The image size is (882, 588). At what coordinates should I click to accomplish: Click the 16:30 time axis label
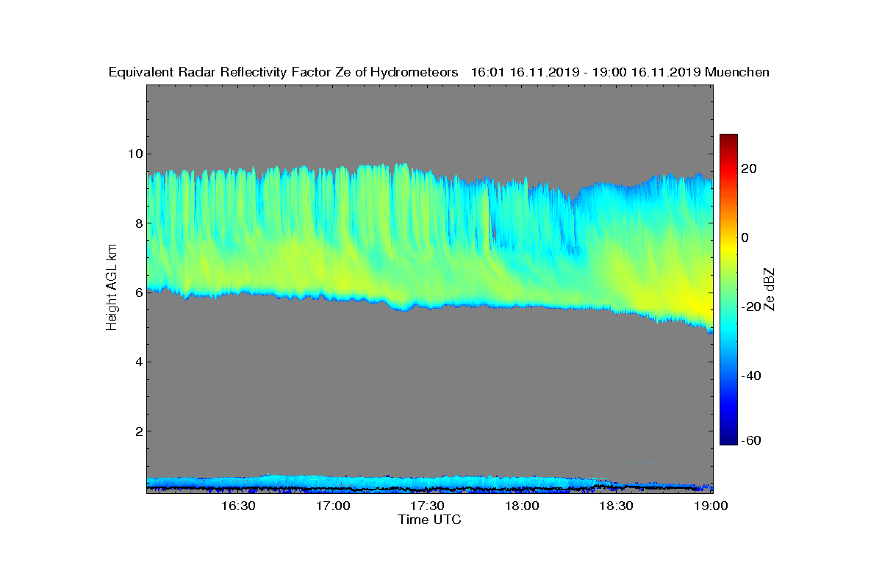(x=239, y=506)
